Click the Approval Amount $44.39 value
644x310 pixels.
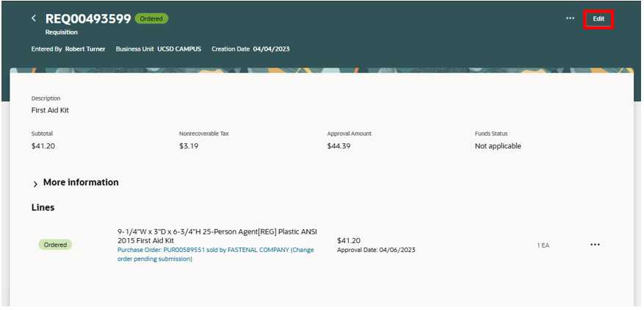click(339, 146)
